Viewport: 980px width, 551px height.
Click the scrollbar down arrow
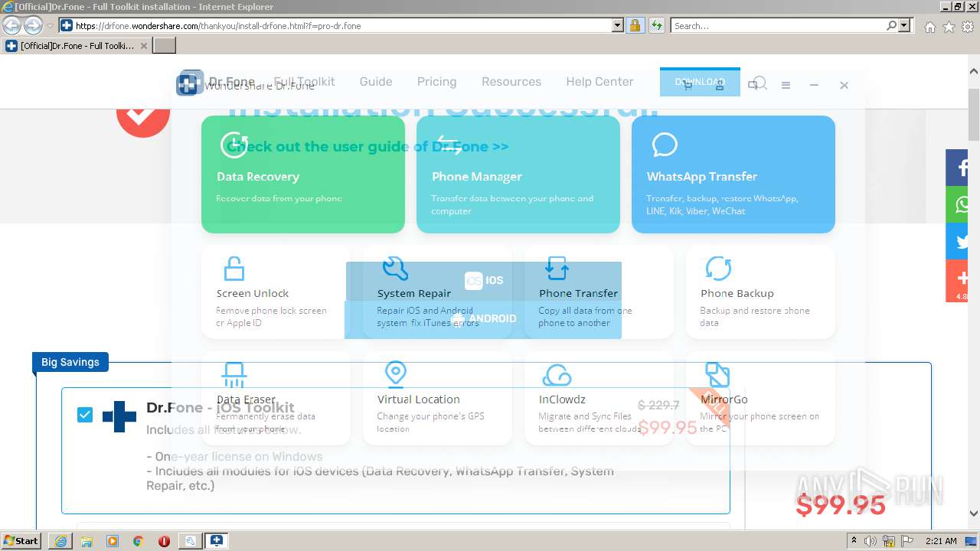[x=973, y=514]
